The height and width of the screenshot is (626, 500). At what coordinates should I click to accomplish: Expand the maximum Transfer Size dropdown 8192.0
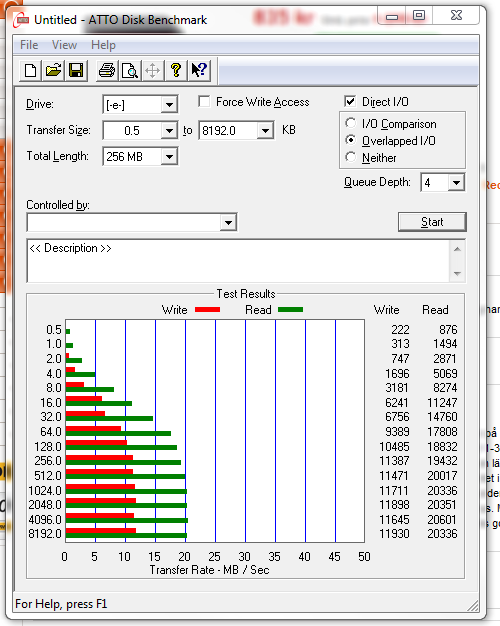point(265,131)
